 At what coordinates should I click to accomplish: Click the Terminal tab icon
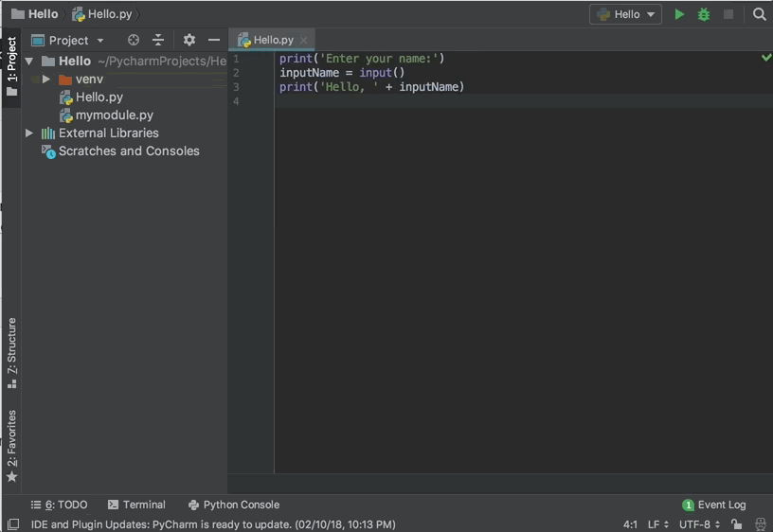pyautogui.click(x=113, y=505)
